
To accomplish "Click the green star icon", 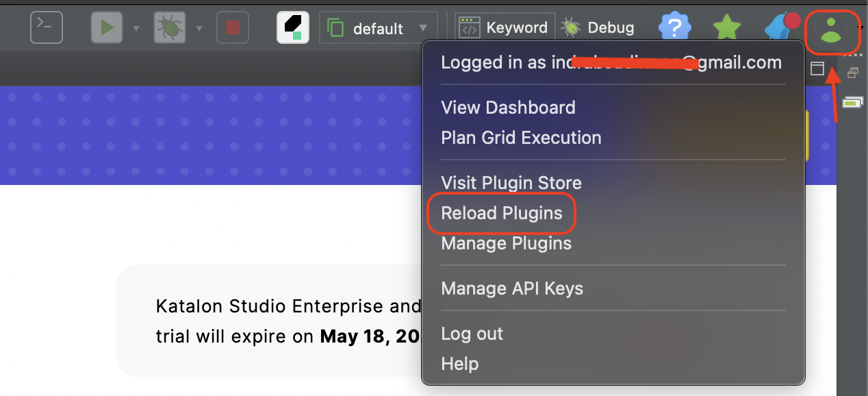I will pyautogui.click(x=727, y=28).
